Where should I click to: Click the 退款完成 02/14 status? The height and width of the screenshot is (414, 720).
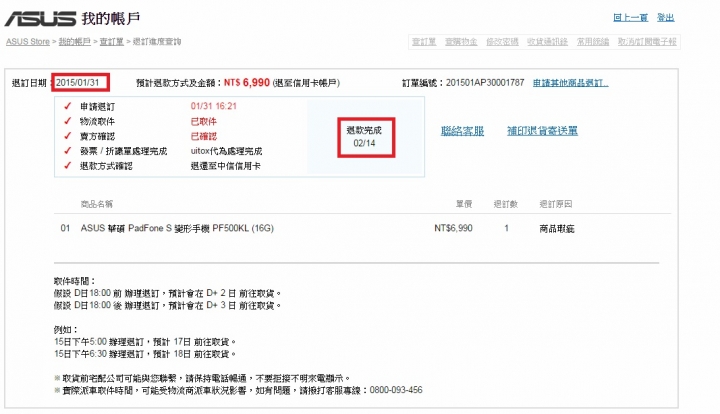364,137
